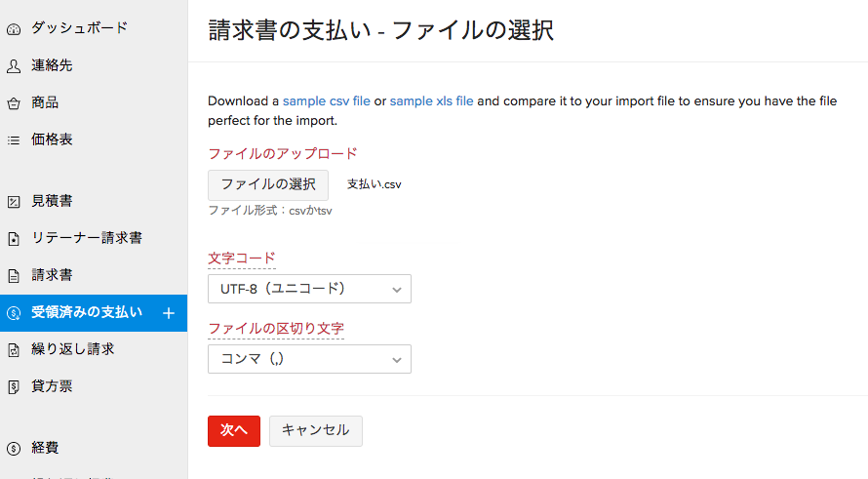Download the sample xls file link
The width and height of the screenshot is (868, 479).
click(x=431, y=100)
